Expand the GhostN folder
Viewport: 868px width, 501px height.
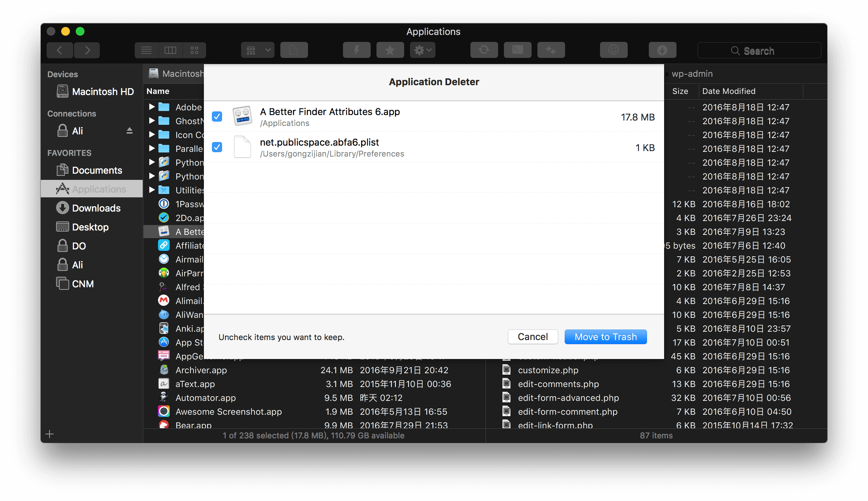(x=152, y=121)
